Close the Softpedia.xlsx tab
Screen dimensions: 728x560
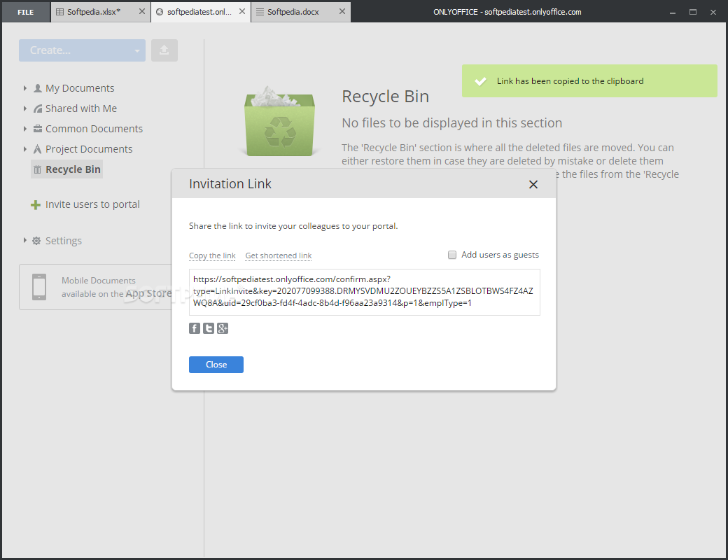[142, 12]
